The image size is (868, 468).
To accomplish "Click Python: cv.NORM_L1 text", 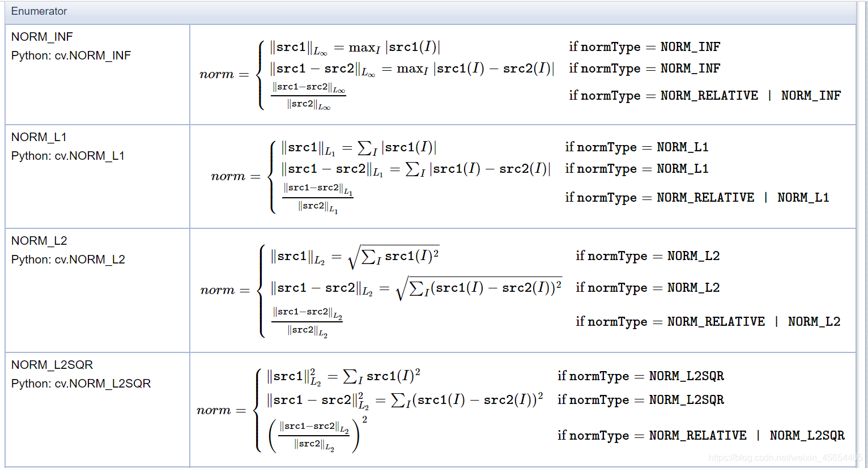I will 68,156.
